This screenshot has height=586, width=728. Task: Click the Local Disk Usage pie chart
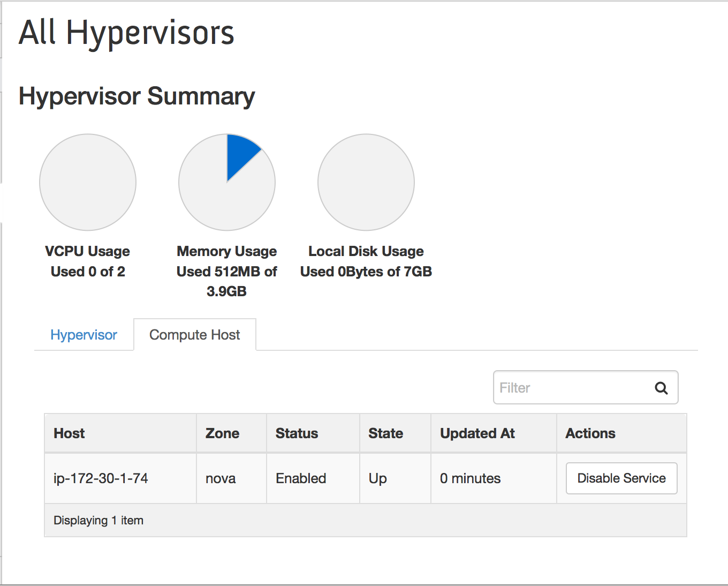coord(366,182)
